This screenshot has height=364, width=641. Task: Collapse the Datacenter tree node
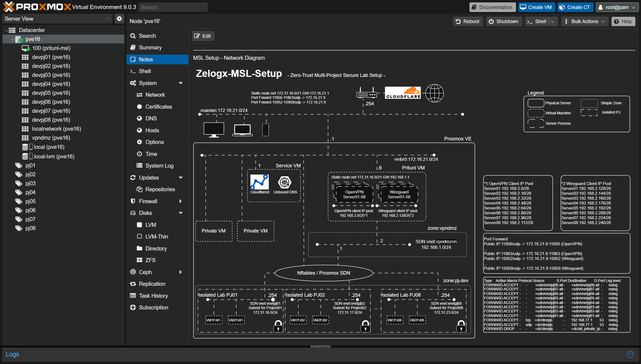pyautogui.click(x=6, y=30)
